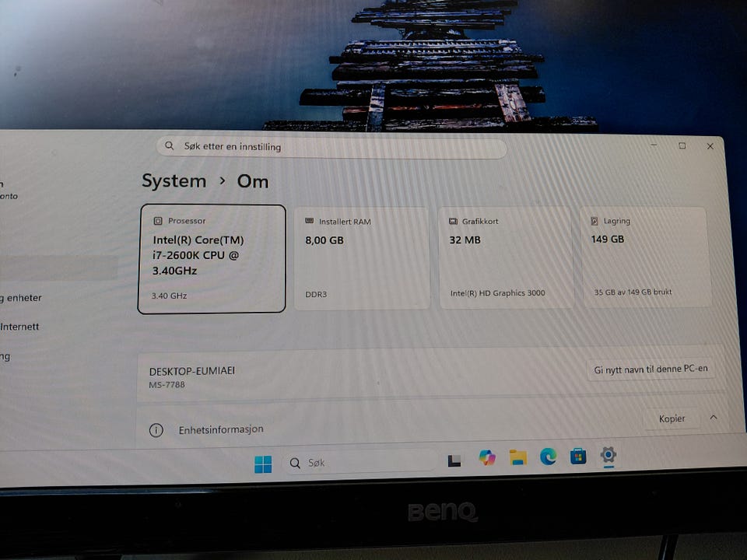Go back to System in breadcrumb
747x560 pixels.
pyautogui.click(x=174, y=181)
